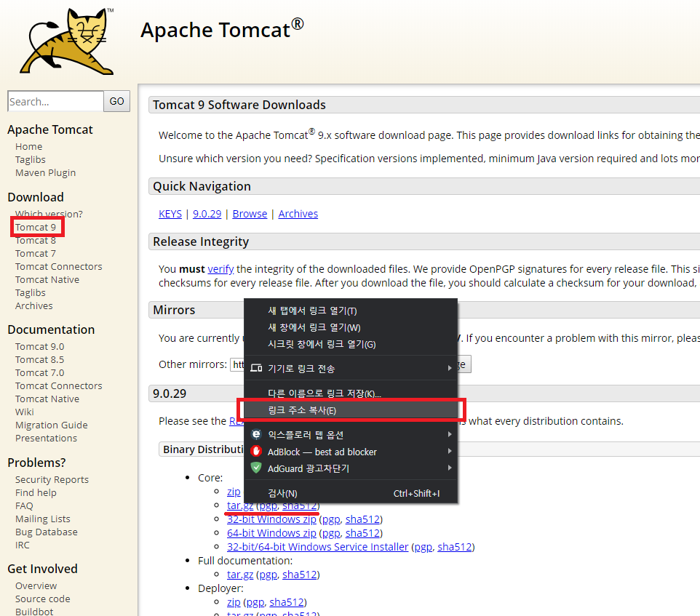Click the GO search button
This screenshot has width=700, height=616.
117,101
